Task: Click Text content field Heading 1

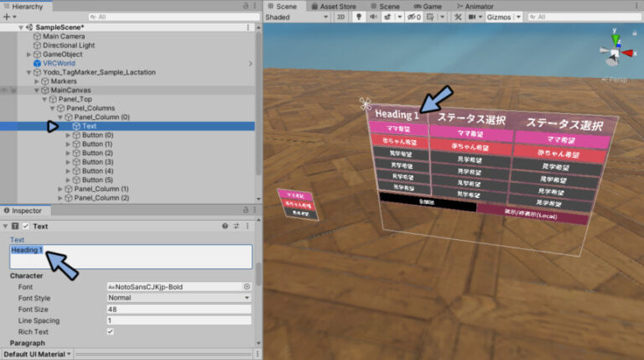Action: coord(131,257)
